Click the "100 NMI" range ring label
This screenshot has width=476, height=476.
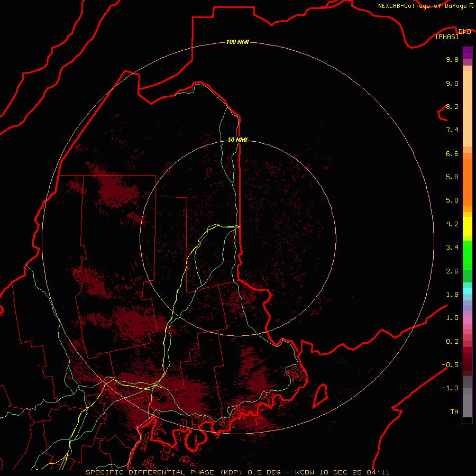pos(237,42)
